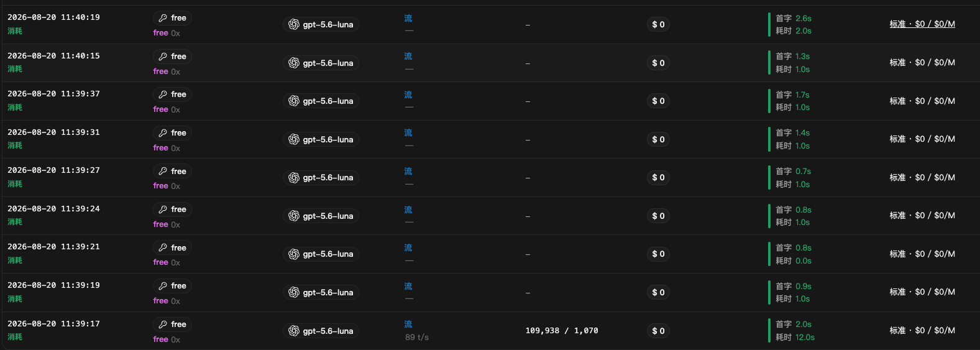Click the OpenAI logo in the 11:40:15 row
980x350 pixels.
click(294, 63)
